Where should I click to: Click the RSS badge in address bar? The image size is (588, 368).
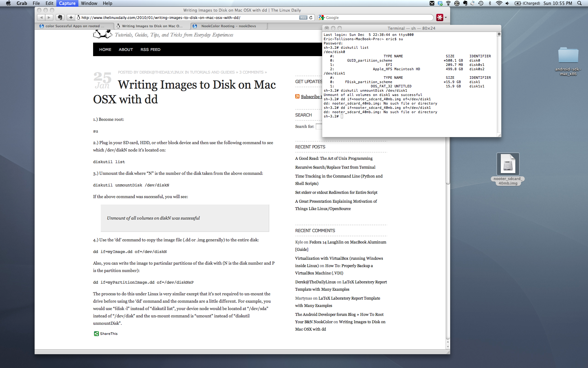tap(303, 17)
